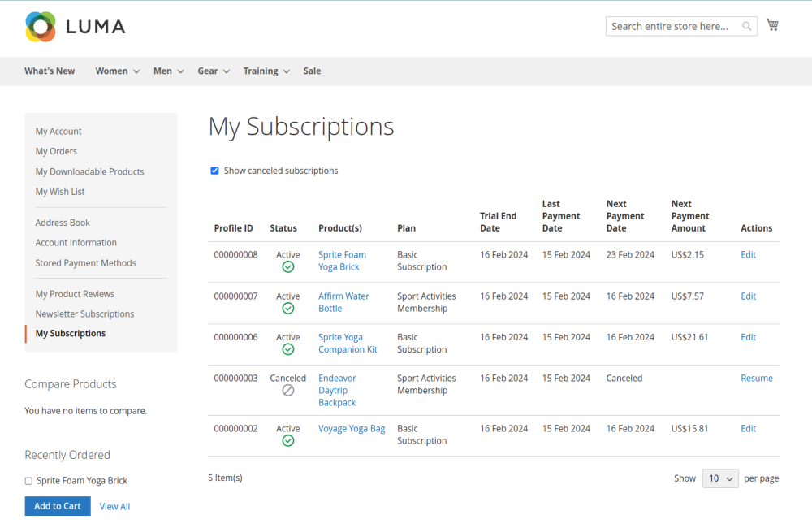Expand the Gear menu chevron
Image resolution: width=812 pixels, height=528 pixels.
coord(227,71)
